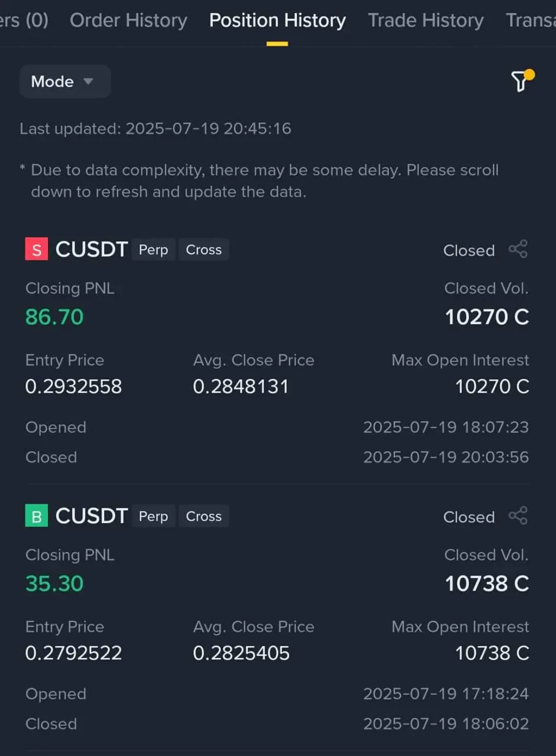
Task: Share the CUSDT long position
Action: (518, 516)
